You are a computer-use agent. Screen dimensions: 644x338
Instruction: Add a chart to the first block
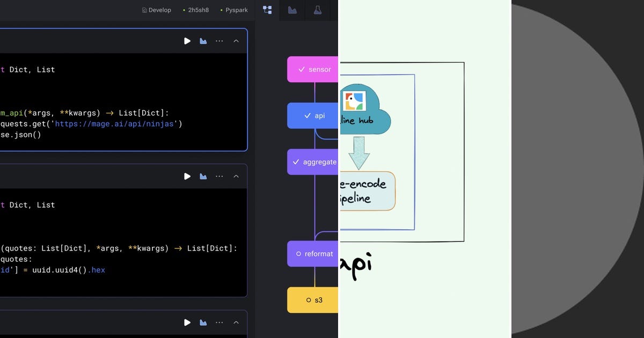point(203,41)
